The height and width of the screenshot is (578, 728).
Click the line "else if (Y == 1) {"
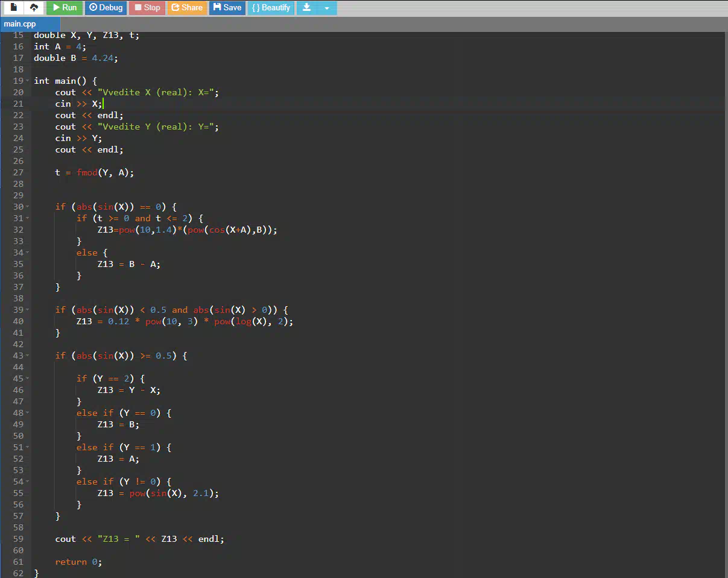tap(124, 447)
